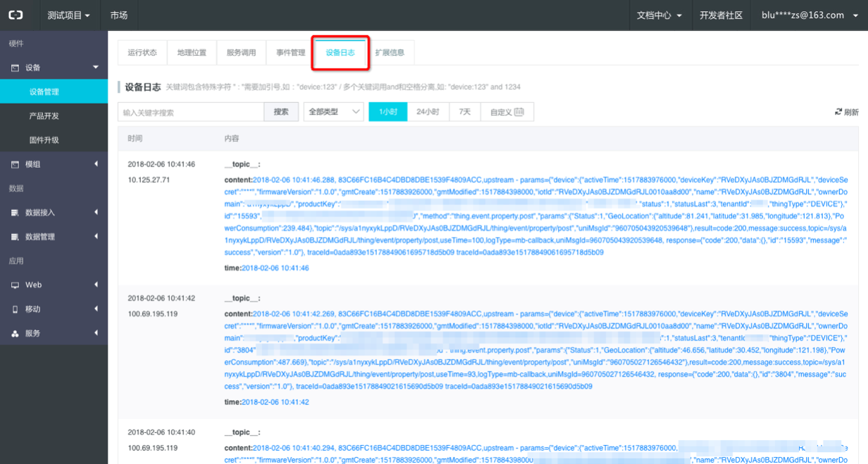
Task: Switch to the 服务调用 tab
Action: pyautogui.click(x=241, y=53)
